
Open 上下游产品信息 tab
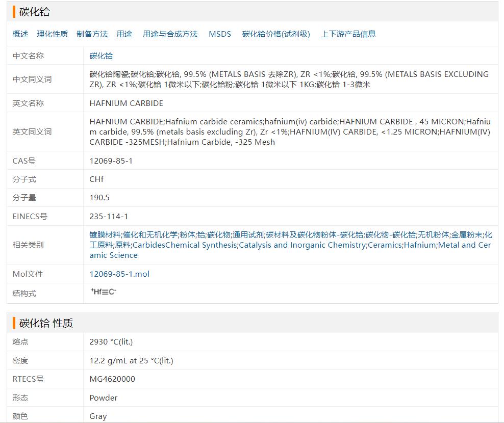click(x=348, y=34)
